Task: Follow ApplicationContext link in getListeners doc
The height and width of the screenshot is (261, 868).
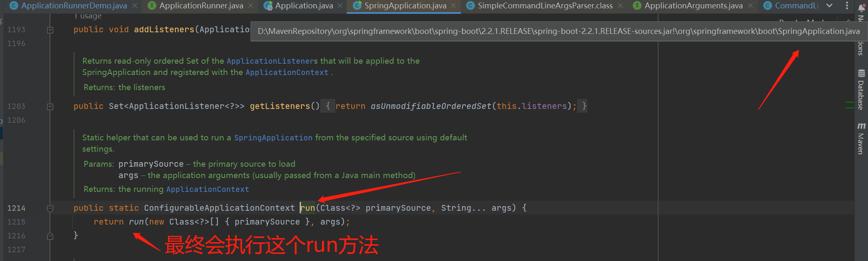Action: [287, 72]
